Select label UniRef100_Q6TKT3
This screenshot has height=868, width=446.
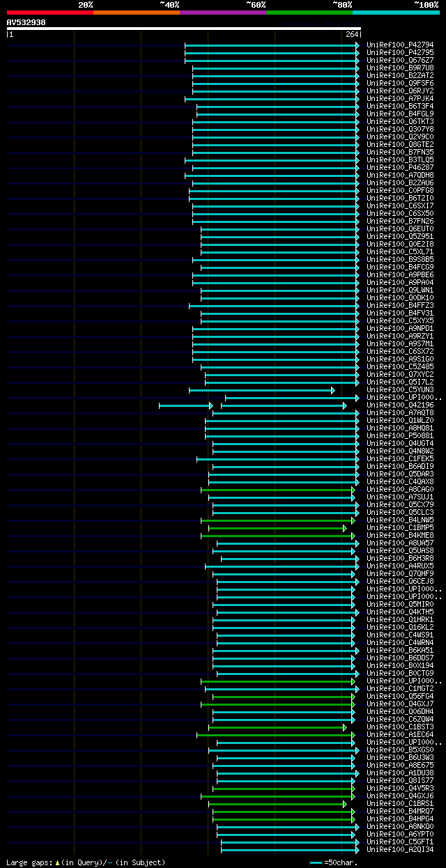tap(400, 122)
